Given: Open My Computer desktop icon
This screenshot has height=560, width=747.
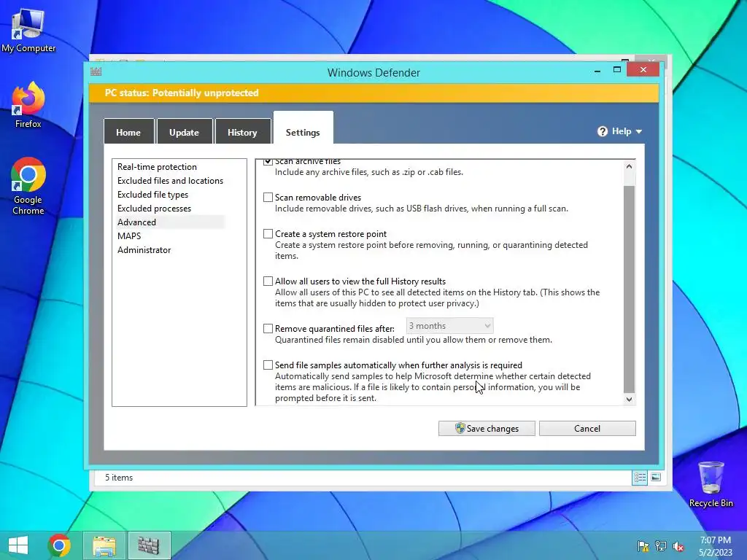Looking at the screenshot, I should (x=28, y=31).
